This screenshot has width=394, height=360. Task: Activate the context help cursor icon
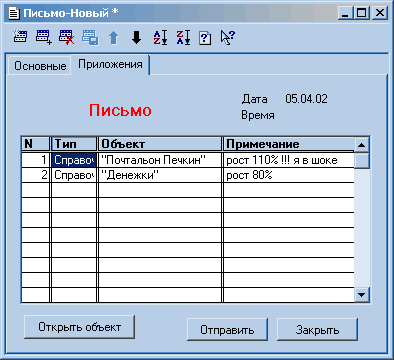click(x=228, y=37)
